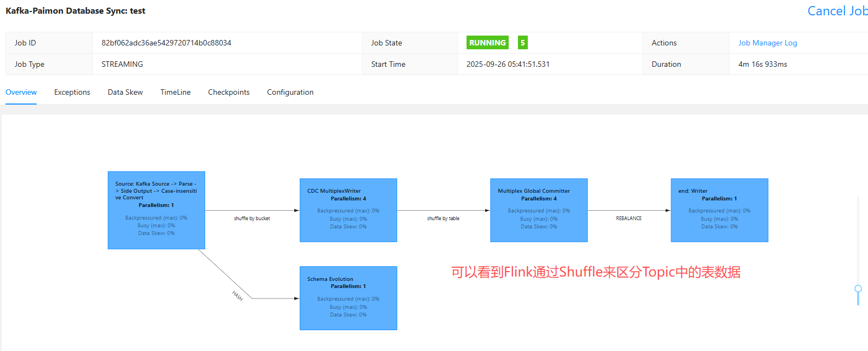The height and width of the screenshot is (351, 868).
Task: Switch to the Data Skew tab
Action: [x=125, y=92]
